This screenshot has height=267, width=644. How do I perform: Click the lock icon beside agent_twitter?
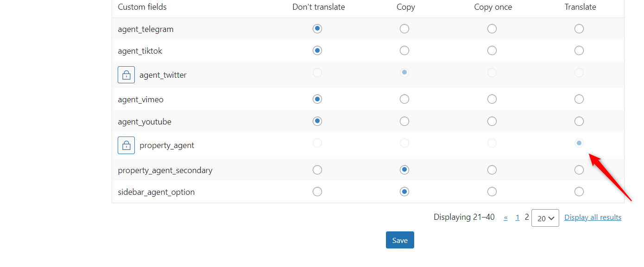[126, 75]
